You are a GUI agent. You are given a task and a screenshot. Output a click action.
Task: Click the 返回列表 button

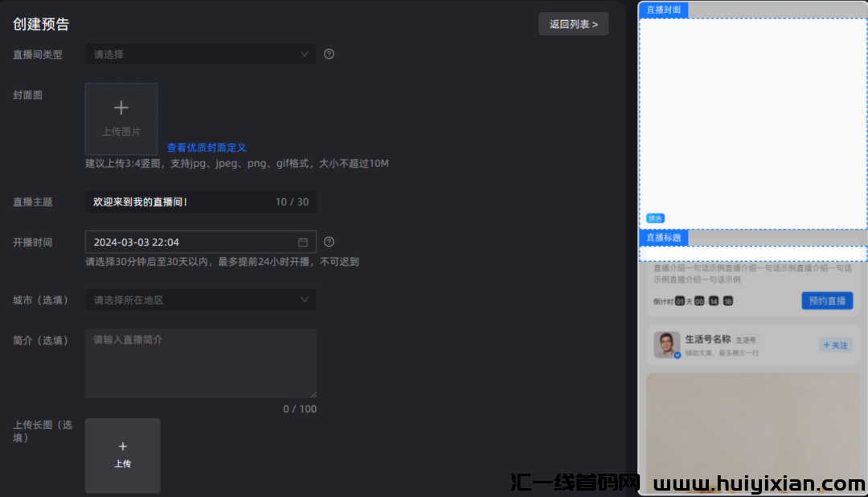click(574, 24)
